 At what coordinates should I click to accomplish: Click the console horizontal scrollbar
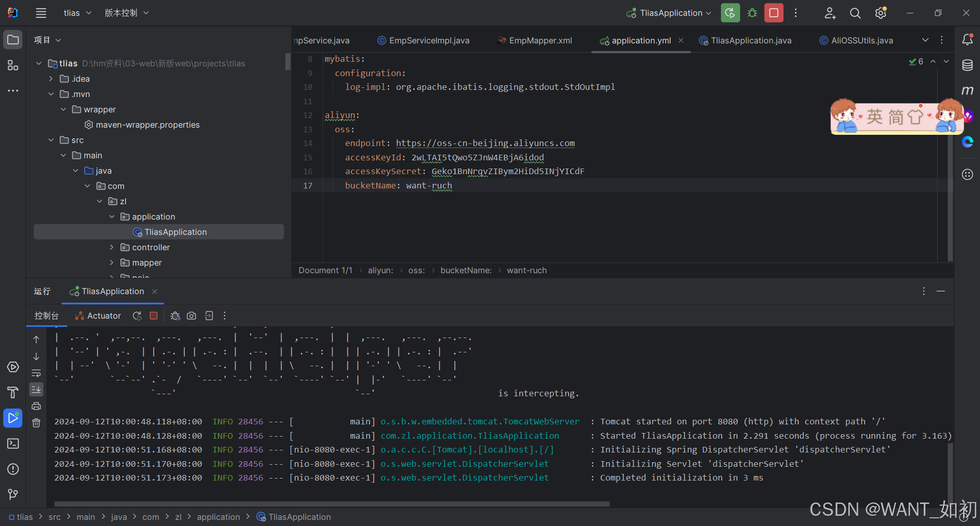332,504
